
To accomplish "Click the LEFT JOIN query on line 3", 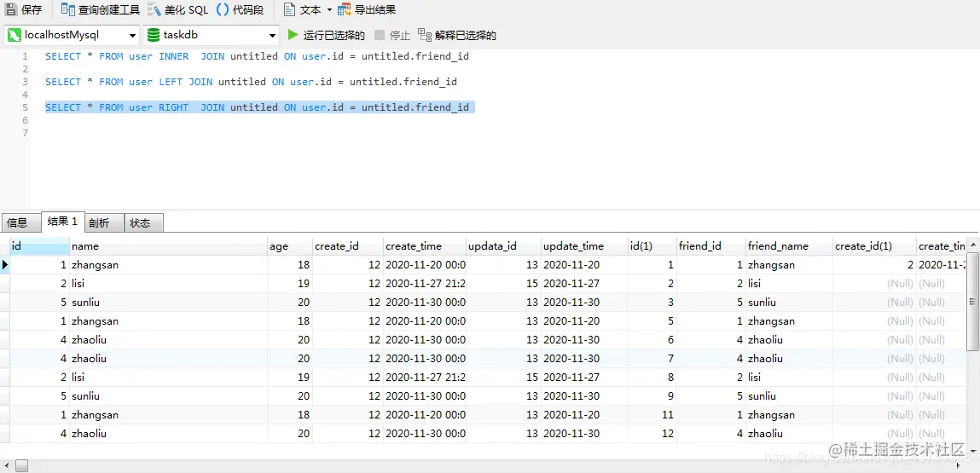I will coord(252,82).
